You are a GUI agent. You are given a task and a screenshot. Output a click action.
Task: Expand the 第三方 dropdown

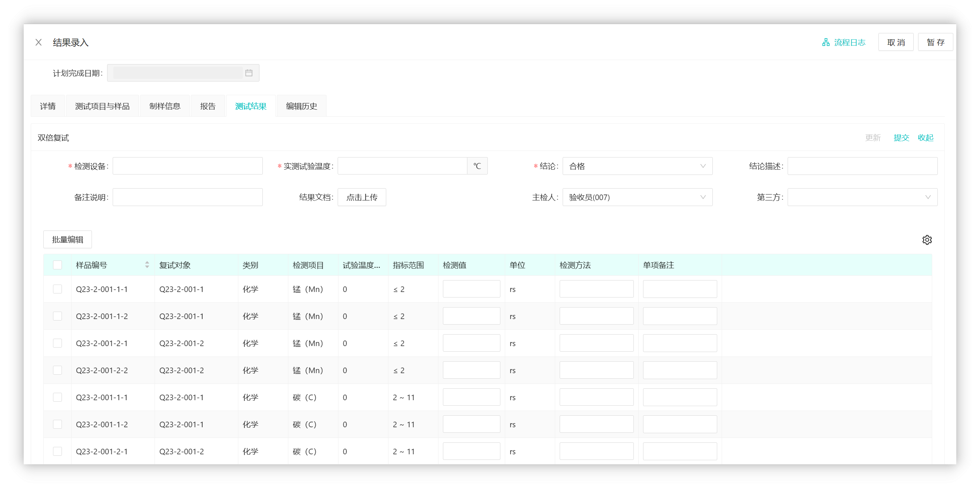click(x=862, y=197)
